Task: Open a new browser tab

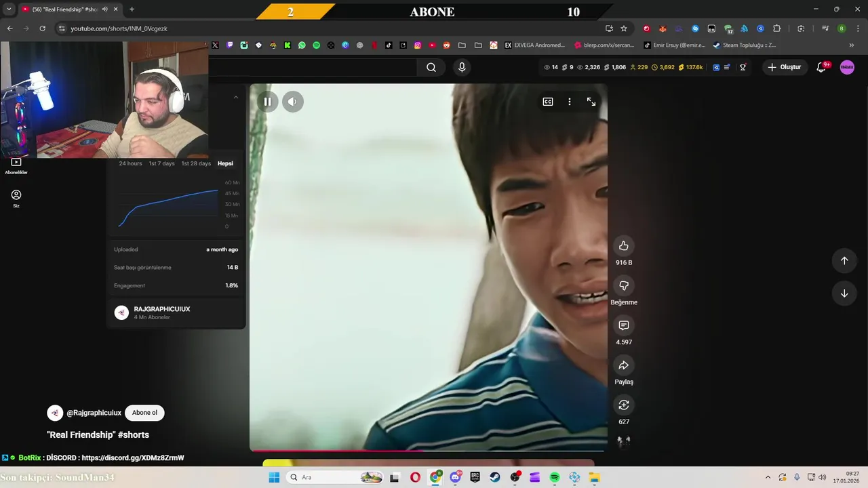Action: coord(132,9)
